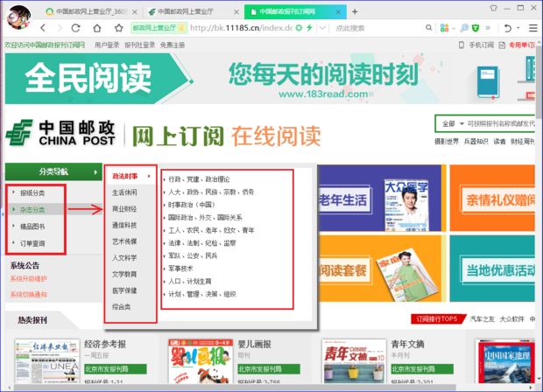Click in the browser URL field

(241, 28)
